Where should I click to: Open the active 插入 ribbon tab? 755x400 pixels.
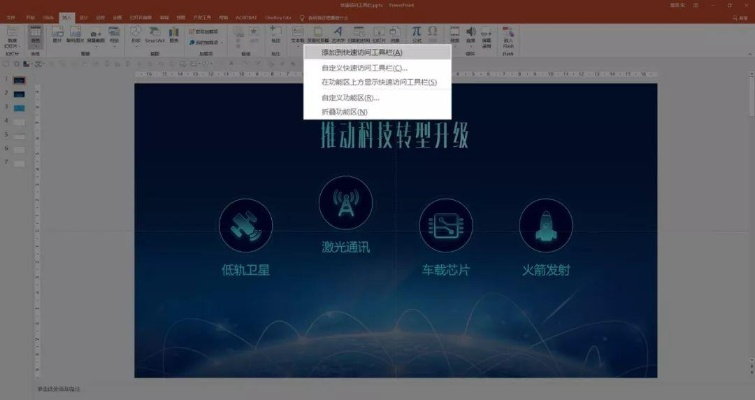point(66,17)
